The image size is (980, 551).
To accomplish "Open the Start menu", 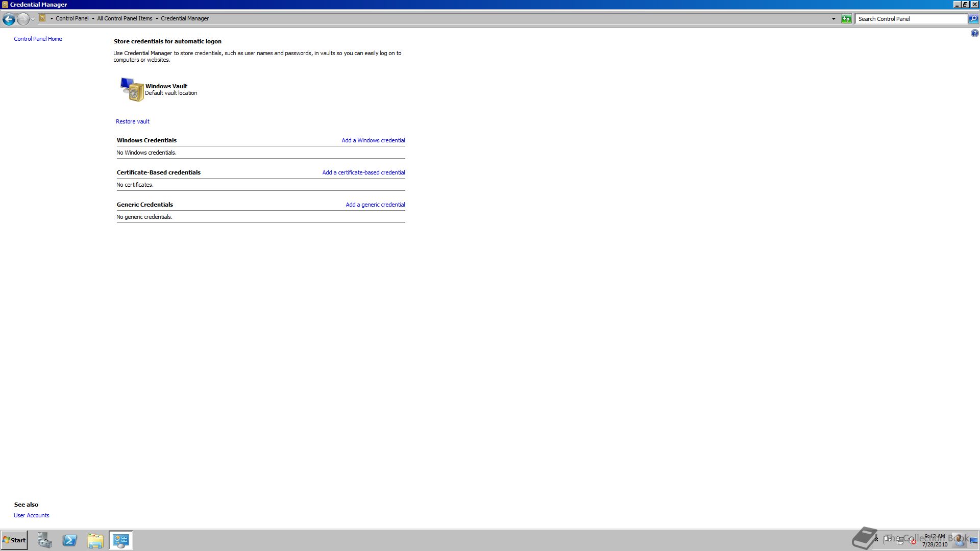I will pyautogui.click(x=14, y=540).
